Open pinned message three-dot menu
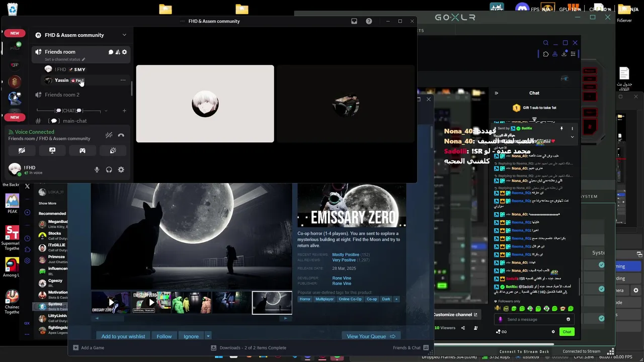 (x=573, y=129)
